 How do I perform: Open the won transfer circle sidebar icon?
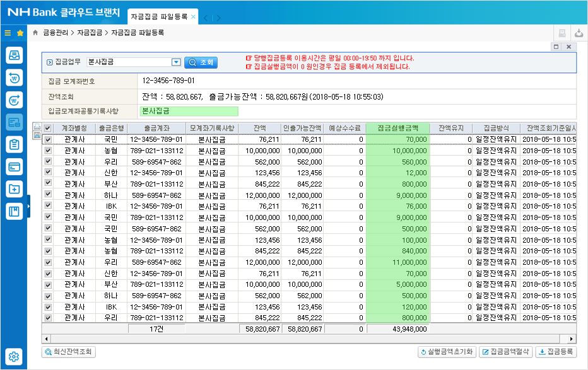pos(15,100)
